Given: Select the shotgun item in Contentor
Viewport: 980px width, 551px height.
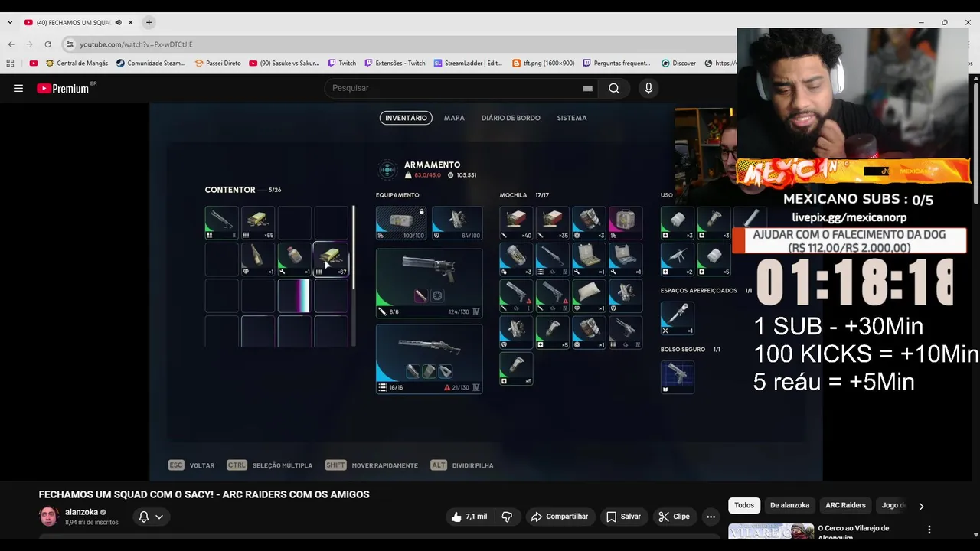Looking at the screenshot, I should pyautogui.click(x=221, y=223).
